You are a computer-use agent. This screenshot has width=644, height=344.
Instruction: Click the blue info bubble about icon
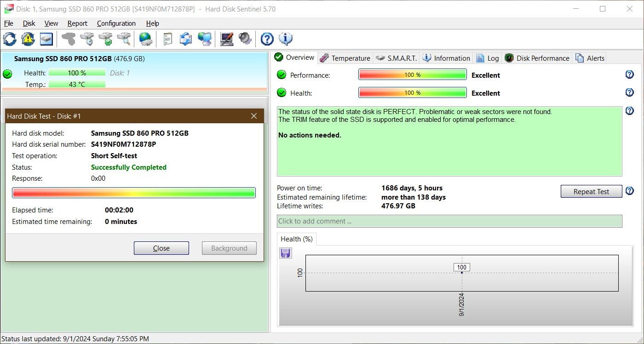(x=286, y=39)
